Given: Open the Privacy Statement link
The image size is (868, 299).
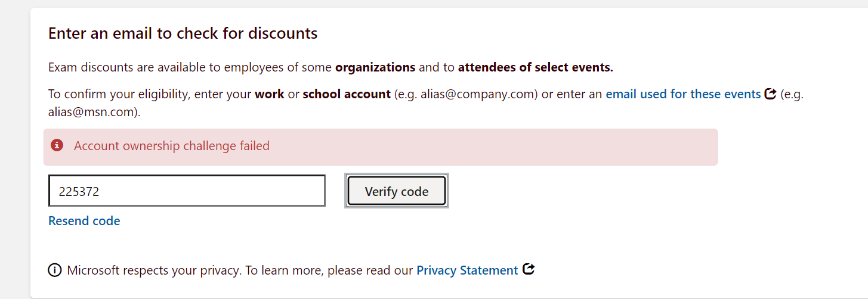Looking at the screenshot, I should pos(467,270).
